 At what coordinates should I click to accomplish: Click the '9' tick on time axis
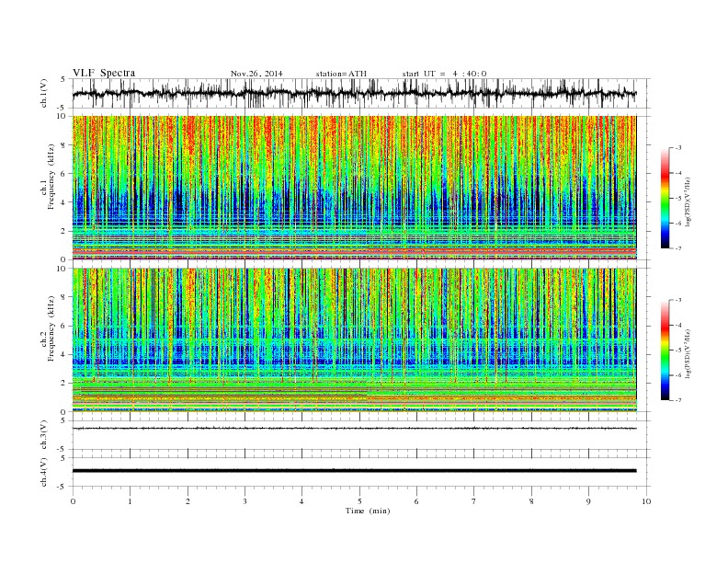pyautogui.click(x=588, y=501)
